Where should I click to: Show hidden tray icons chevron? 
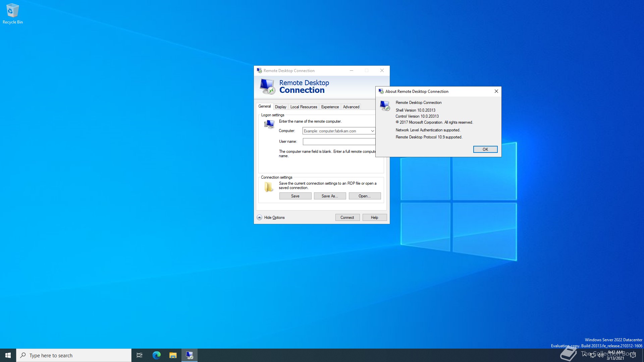click(x=584, y=355)
